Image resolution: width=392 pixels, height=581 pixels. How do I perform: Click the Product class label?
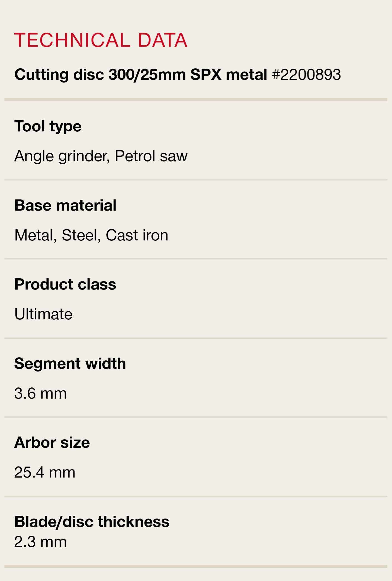pyautogui.click(x=65, y=284)
